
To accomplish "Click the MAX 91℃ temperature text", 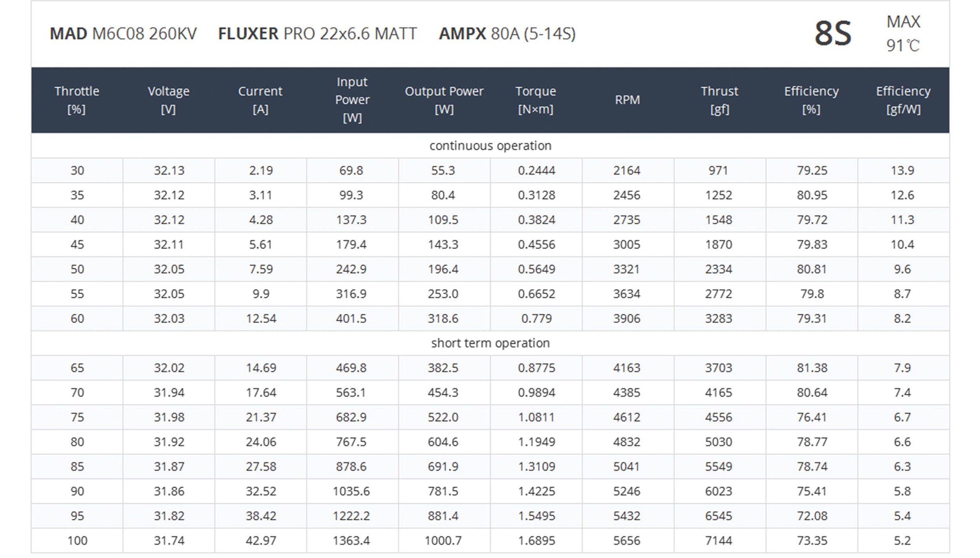I will [903, 34].
